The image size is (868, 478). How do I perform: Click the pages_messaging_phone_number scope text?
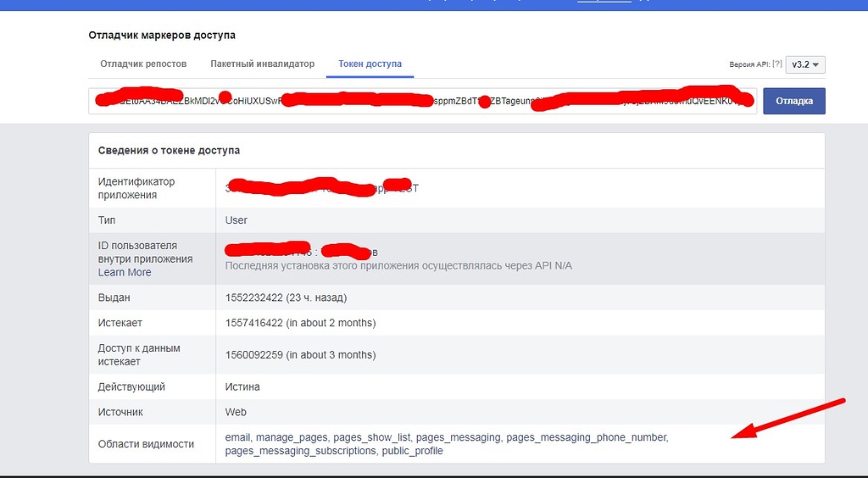pyautogui.click(x=587, y=437)
